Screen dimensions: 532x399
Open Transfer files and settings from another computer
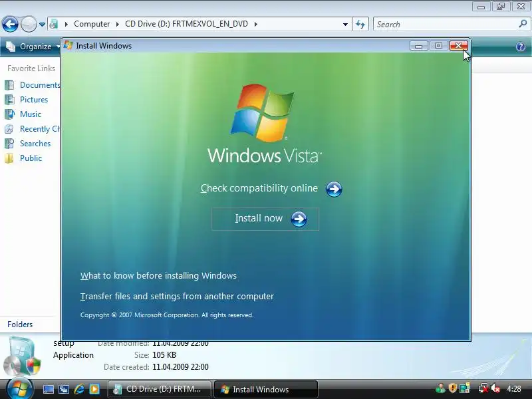point(177,296)
